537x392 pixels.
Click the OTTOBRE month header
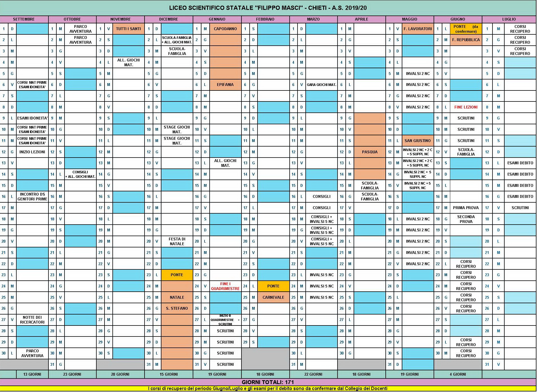pyautogui.click(x=72, y=19)
